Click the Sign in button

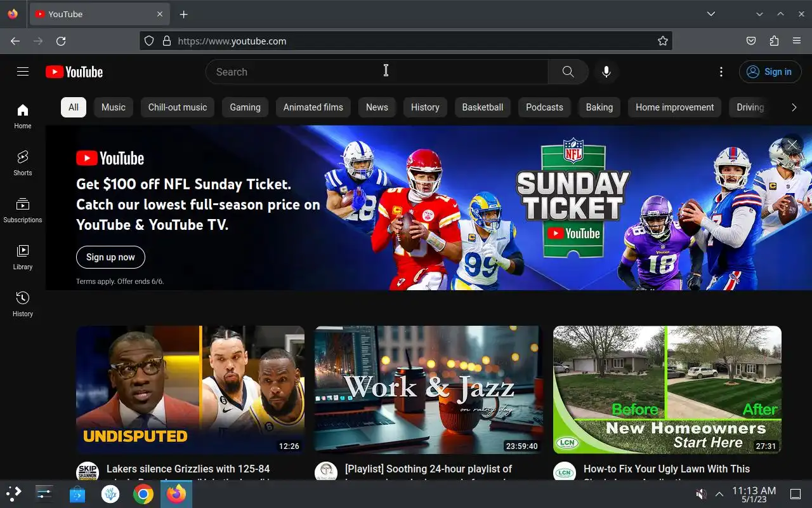click(770, 72)
